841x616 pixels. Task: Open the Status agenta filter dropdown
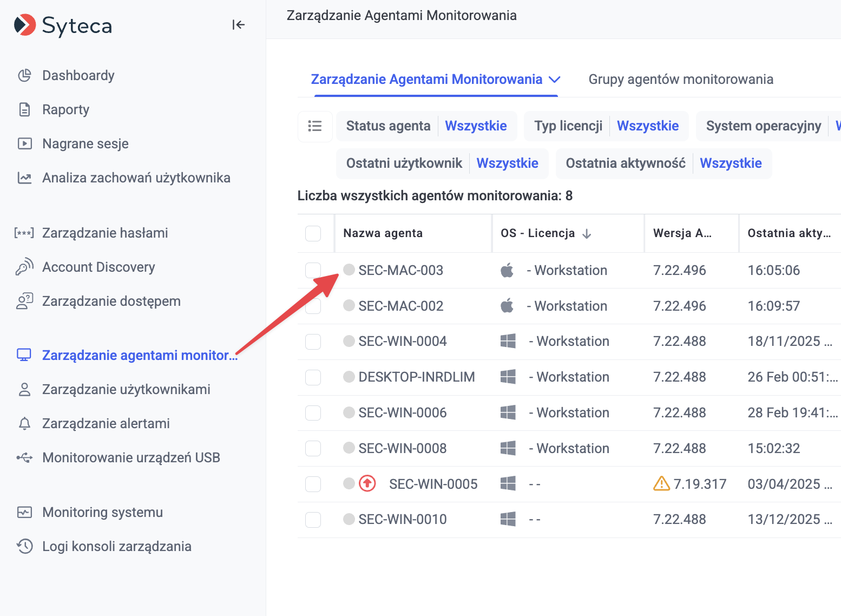[476, 126]
